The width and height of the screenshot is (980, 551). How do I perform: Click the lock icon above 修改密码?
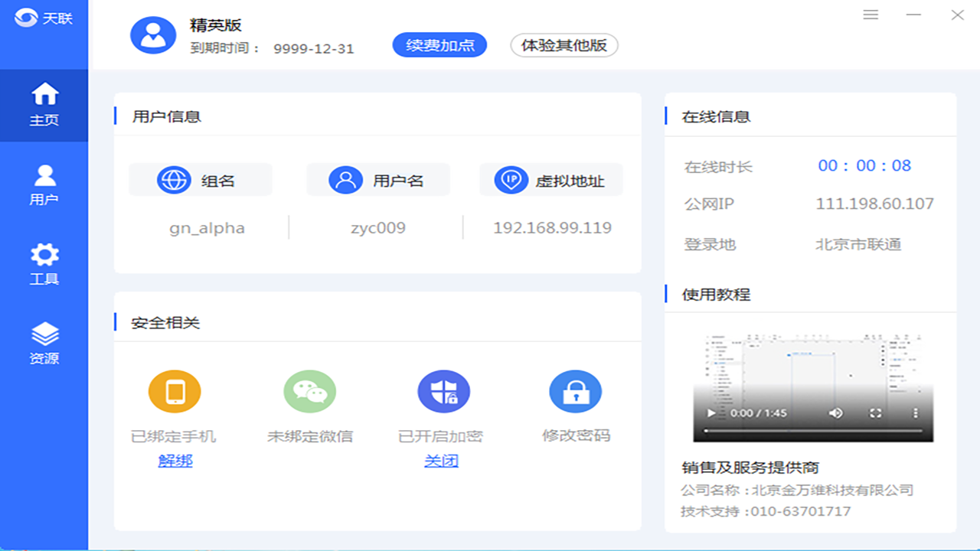click(577, 391)
